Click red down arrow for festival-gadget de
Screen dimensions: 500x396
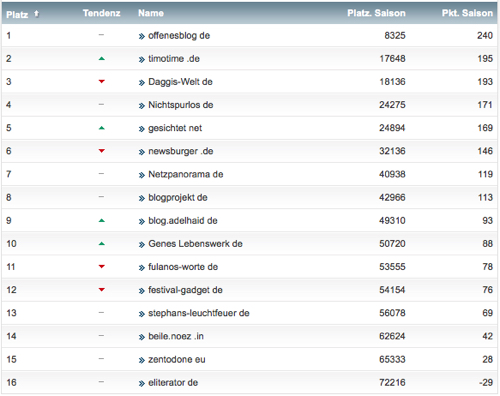[x=102, y=289]
